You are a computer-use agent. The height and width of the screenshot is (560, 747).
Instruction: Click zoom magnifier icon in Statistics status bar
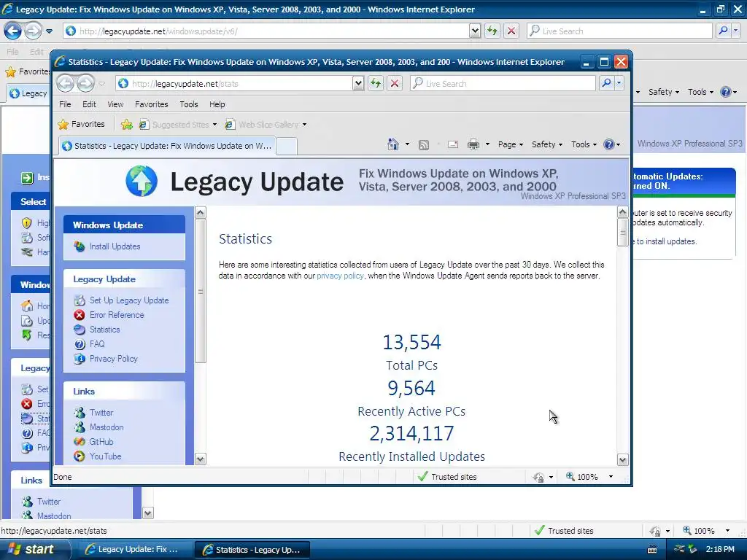coord(570,476)
